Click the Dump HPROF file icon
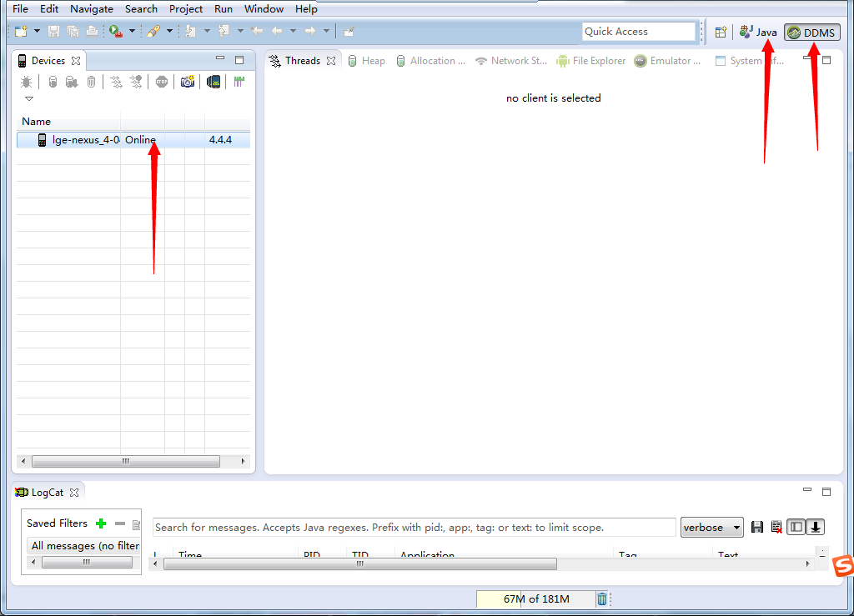 (72, 82)
